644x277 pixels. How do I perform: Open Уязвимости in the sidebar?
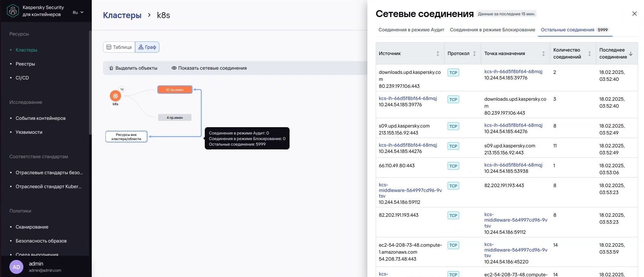click(29, 132)
